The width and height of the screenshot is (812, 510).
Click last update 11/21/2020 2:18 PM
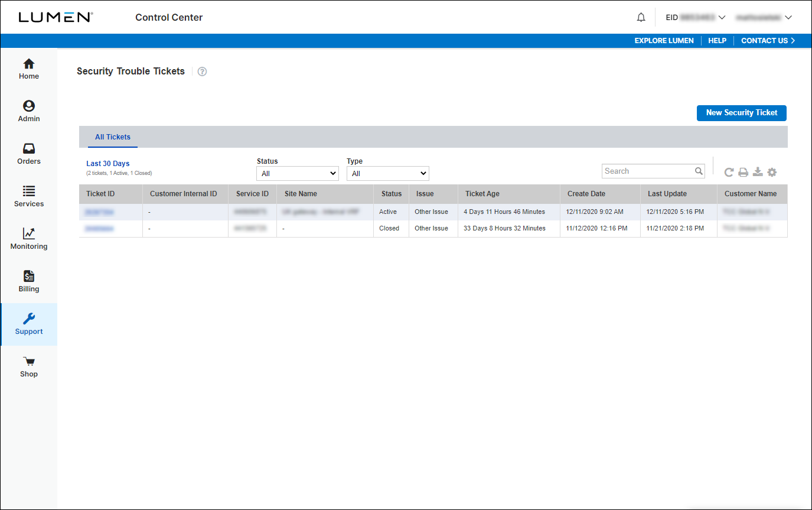675,228
